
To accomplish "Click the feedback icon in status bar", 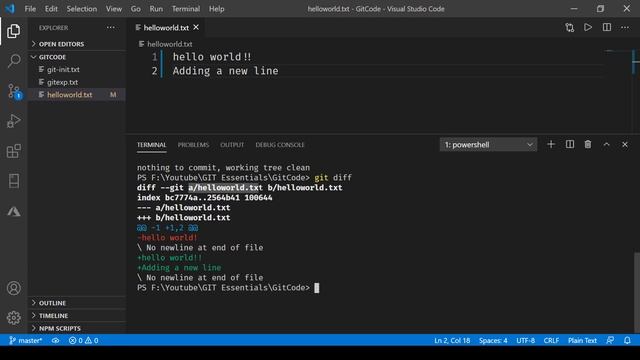I will tap(610, 340).
